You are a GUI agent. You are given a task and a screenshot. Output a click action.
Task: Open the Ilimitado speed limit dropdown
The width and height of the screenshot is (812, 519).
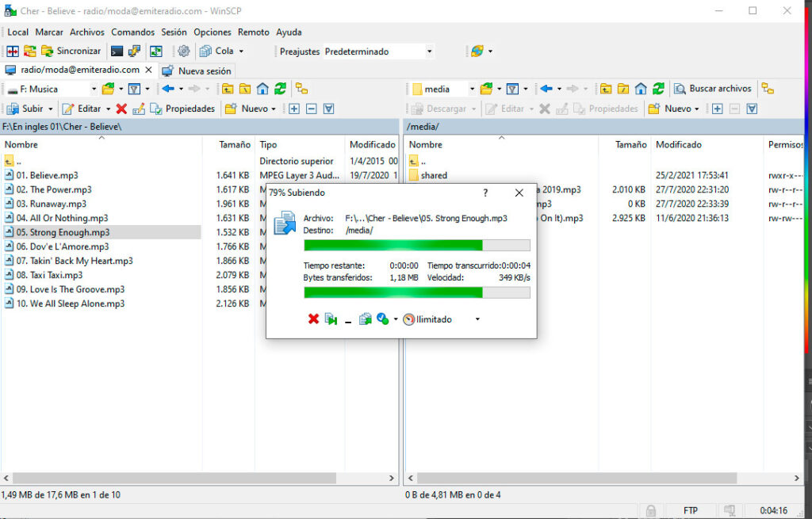[477, 319]
